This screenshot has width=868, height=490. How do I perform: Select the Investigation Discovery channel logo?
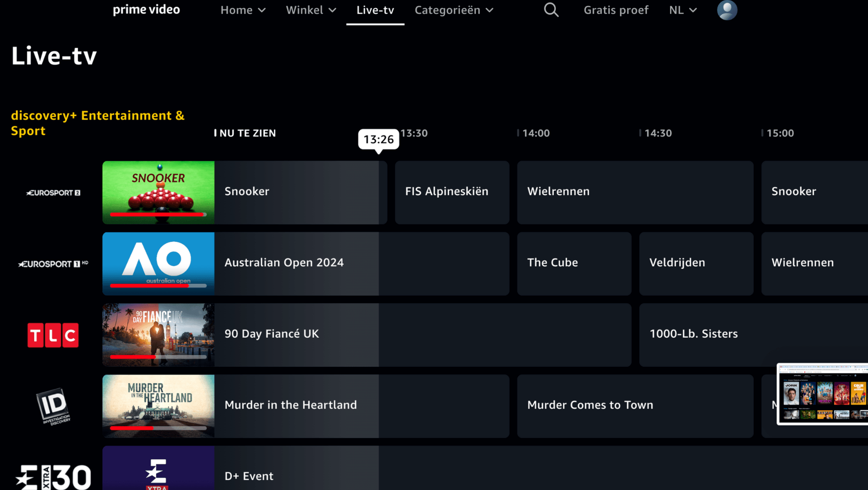tap(53, 406)
